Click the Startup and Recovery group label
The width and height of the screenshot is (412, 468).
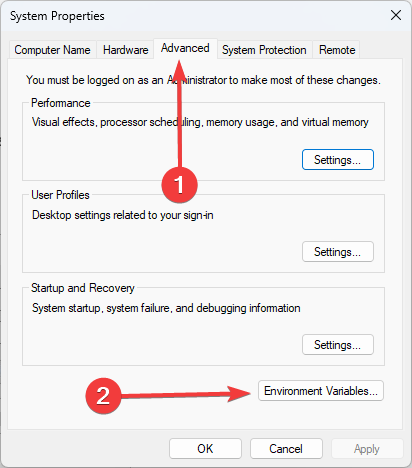tap(83, 288)
